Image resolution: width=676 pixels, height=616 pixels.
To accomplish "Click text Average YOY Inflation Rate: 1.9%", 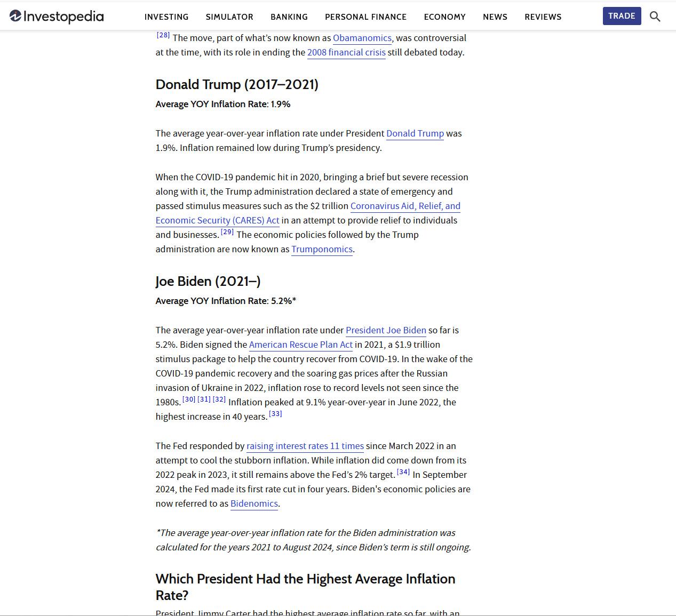I will click(223, 105).
